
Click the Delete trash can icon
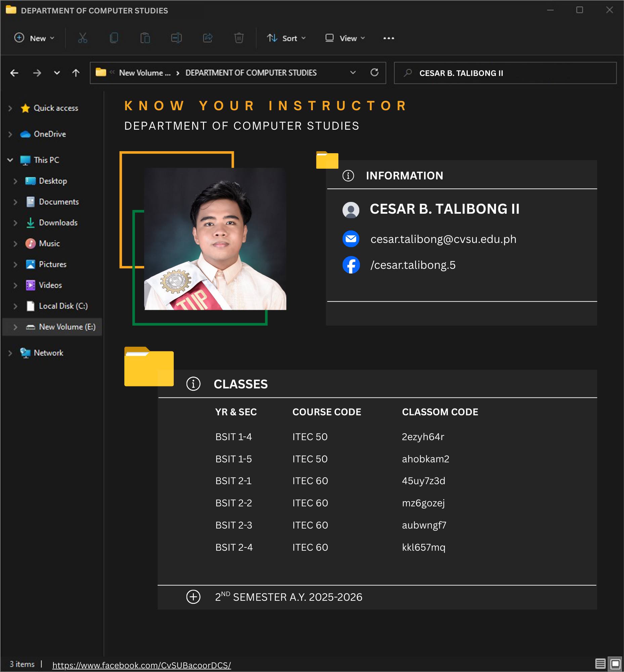[x=239, y=38]
